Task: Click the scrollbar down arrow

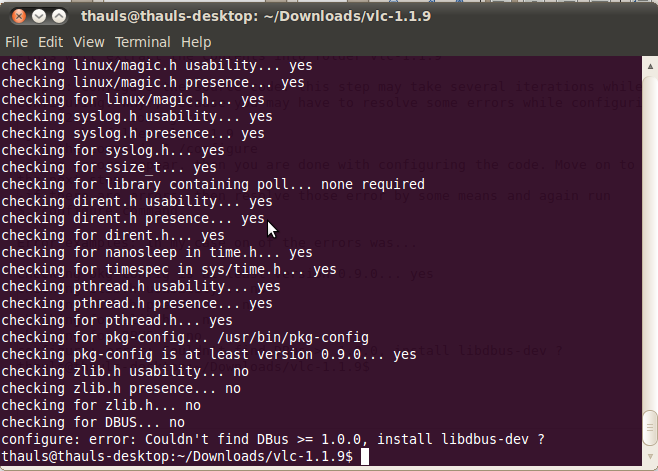Action: [650, 456]
